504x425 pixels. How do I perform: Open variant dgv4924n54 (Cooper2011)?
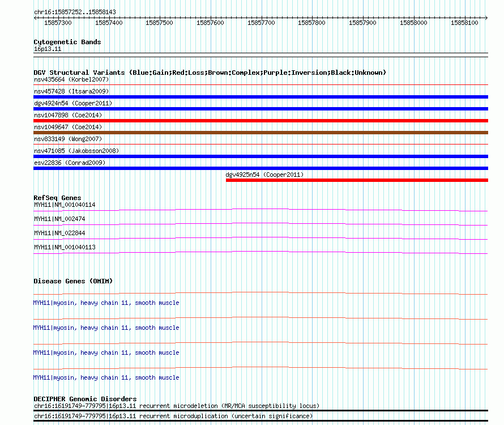click(x=73, y=103)
